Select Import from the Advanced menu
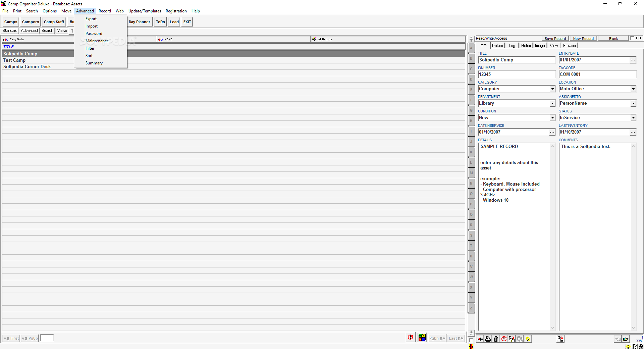This screenshot has width=644, height=349. coord(101,26)
